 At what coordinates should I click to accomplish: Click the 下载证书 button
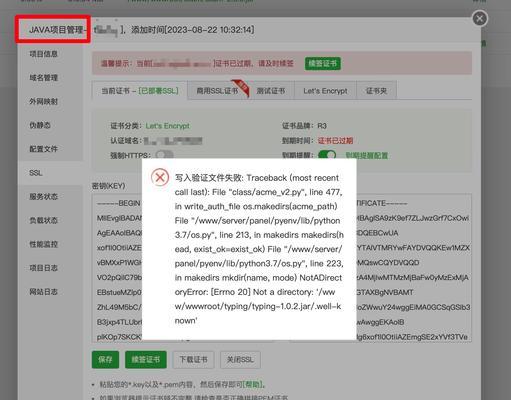pos(193,359)
